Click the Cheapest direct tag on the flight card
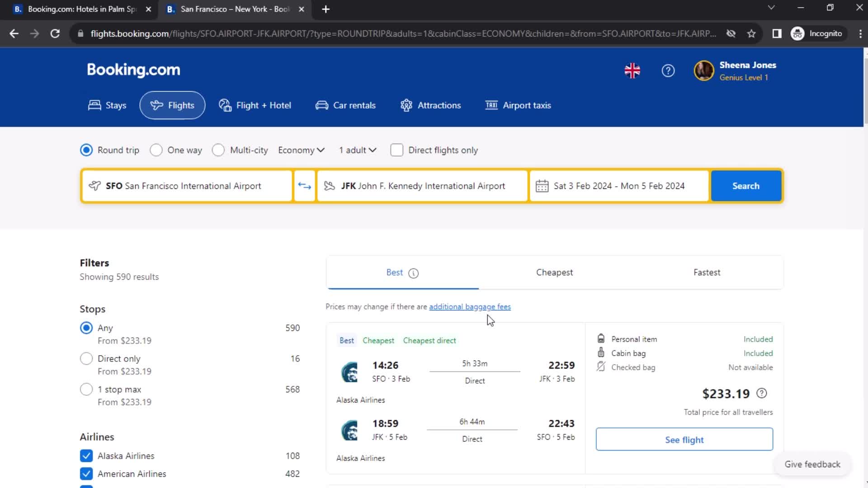The image size is (868, 488). (x=429, y=340)
